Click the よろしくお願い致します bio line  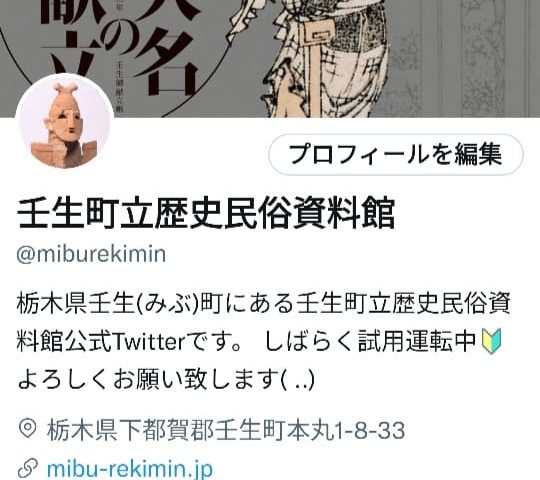click(166, 379)
